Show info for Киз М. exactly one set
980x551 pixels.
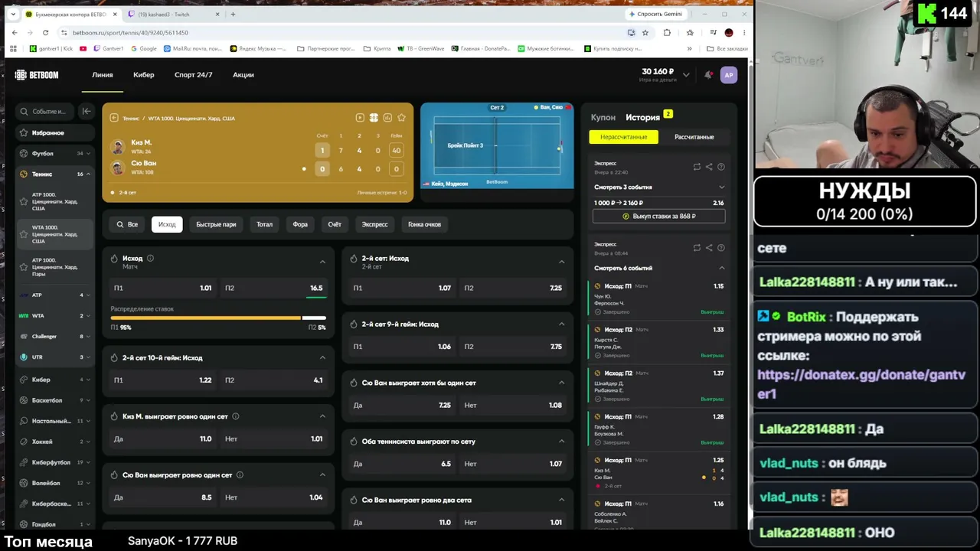(x=236, y=416)
